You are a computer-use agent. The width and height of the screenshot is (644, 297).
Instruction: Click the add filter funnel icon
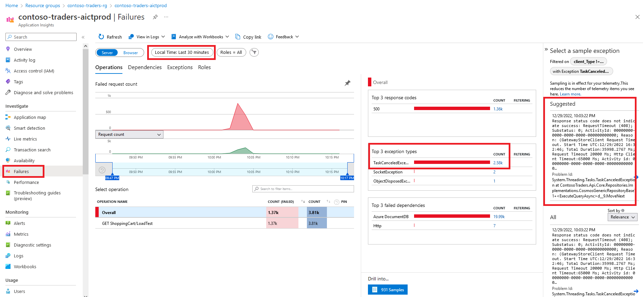point(254,52)
